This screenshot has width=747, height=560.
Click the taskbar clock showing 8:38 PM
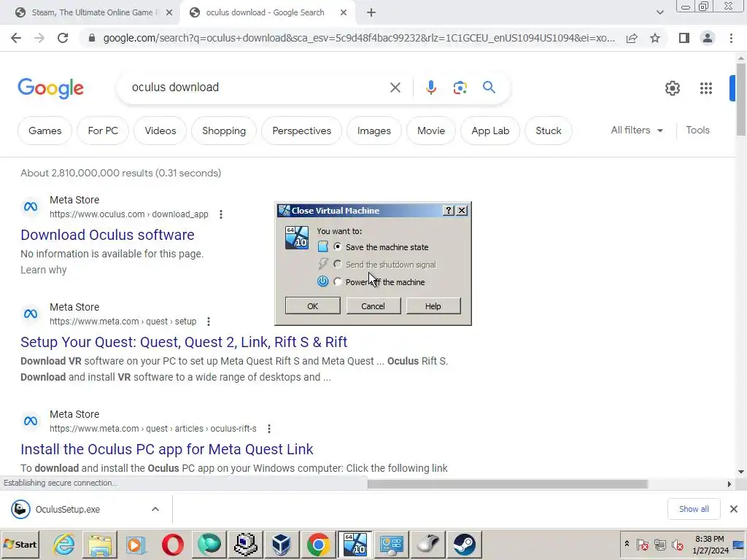point(710,544)
